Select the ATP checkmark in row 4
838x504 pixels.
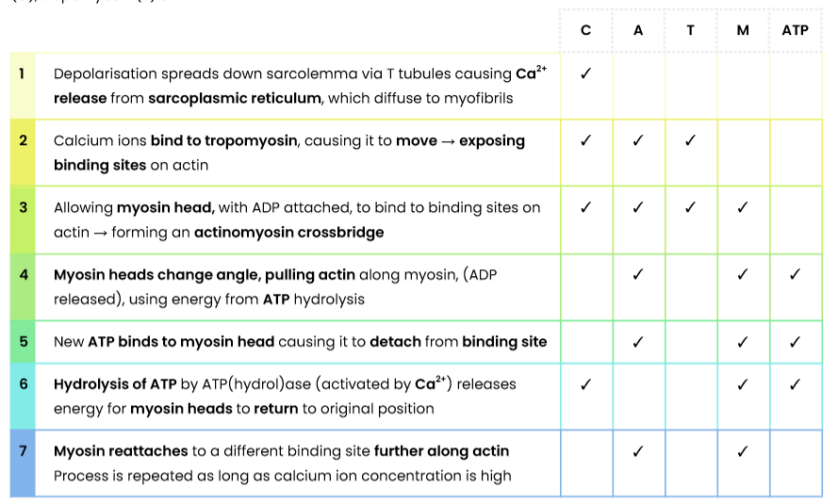[x=795, y=274]
